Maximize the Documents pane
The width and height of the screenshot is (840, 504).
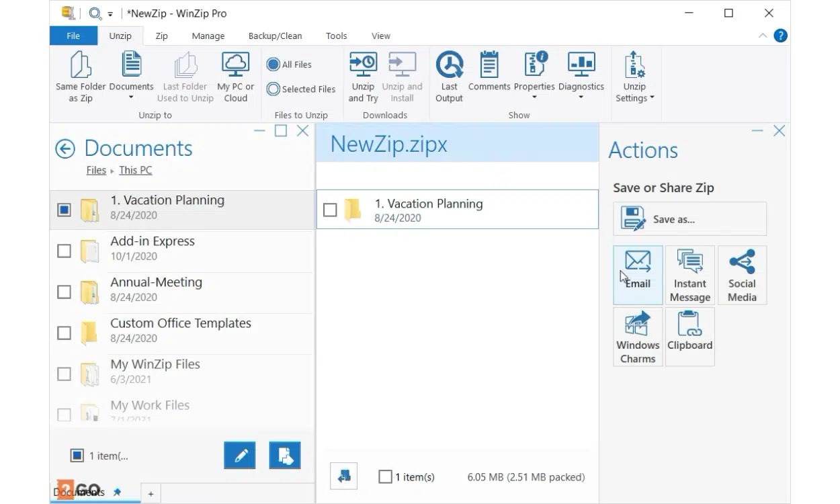tap(281, 130)
